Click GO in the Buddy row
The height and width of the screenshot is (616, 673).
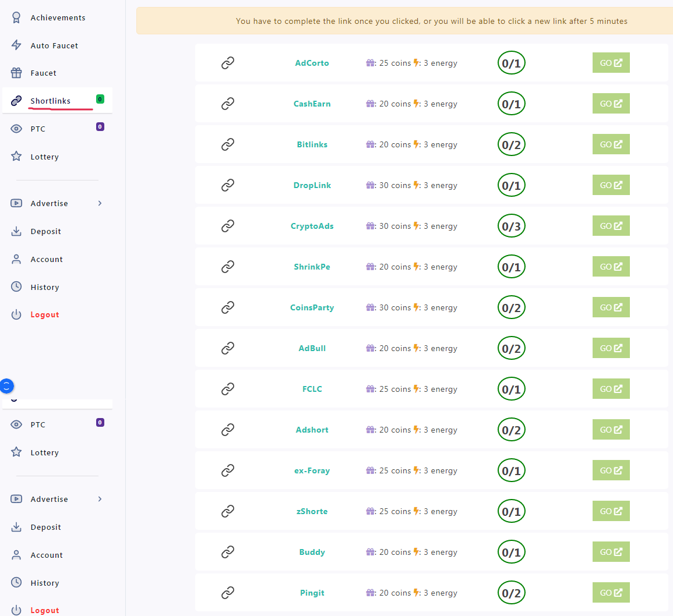click(611, 551)
